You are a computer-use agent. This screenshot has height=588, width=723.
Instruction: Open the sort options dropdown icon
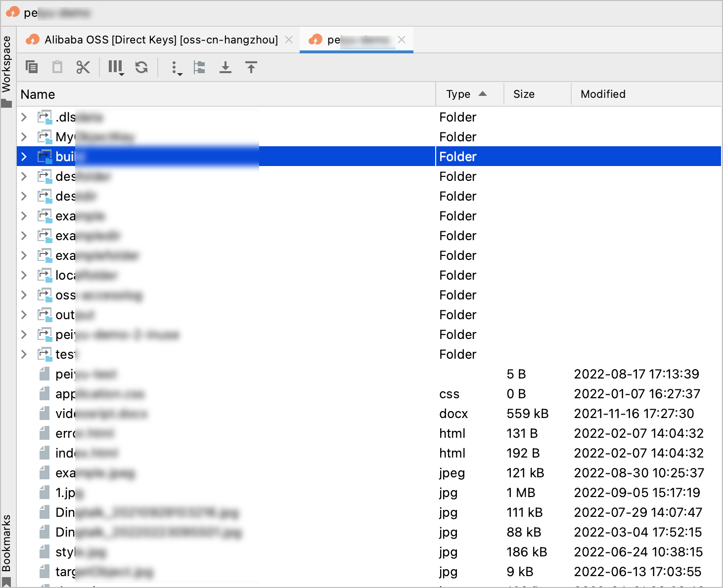click(177, 68)
